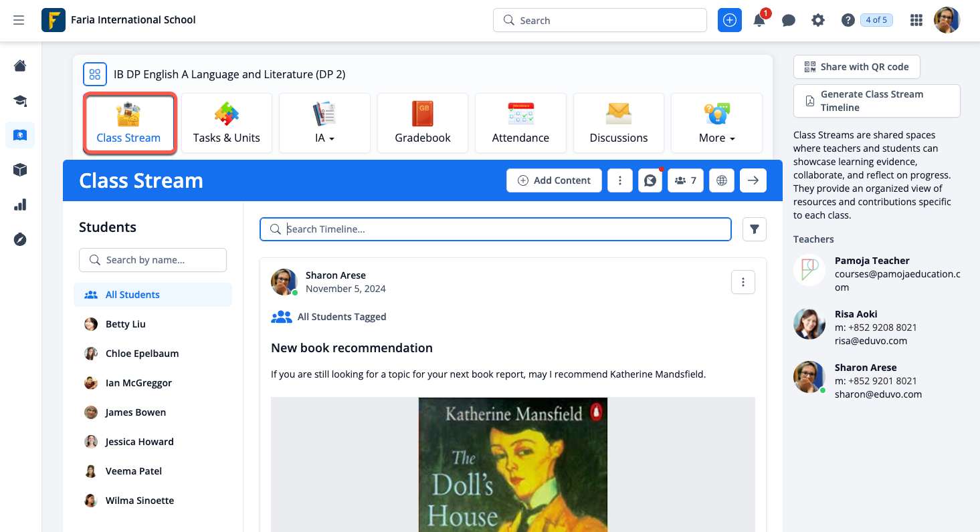Viewport: 980px width, 532px height.
Task: Collapse the side panel with arrow button
Action: click(753, 180)
